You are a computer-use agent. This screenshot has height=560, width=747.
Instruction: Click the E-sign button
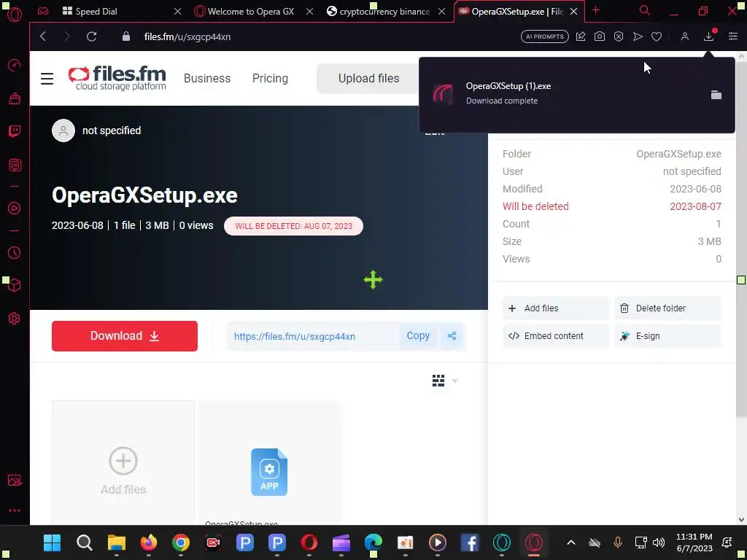coord(667,335)
